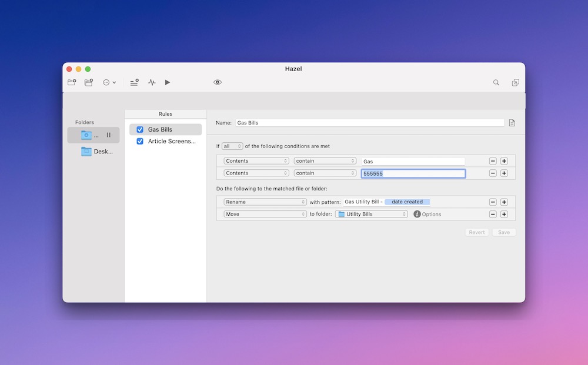Open contain dropdown in the Gas condition row
This screenshot has height=365, width=588.
325,161
